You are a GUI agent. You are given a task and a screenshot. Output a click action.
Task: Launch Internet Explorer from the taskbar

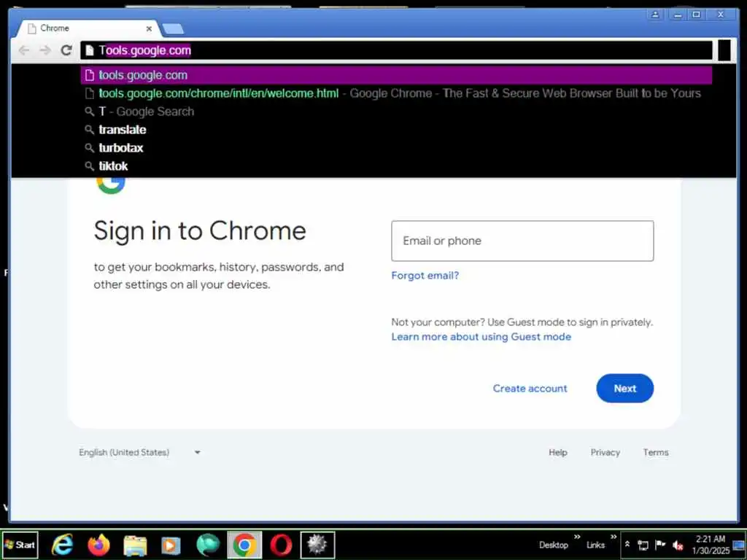[63, 545]
